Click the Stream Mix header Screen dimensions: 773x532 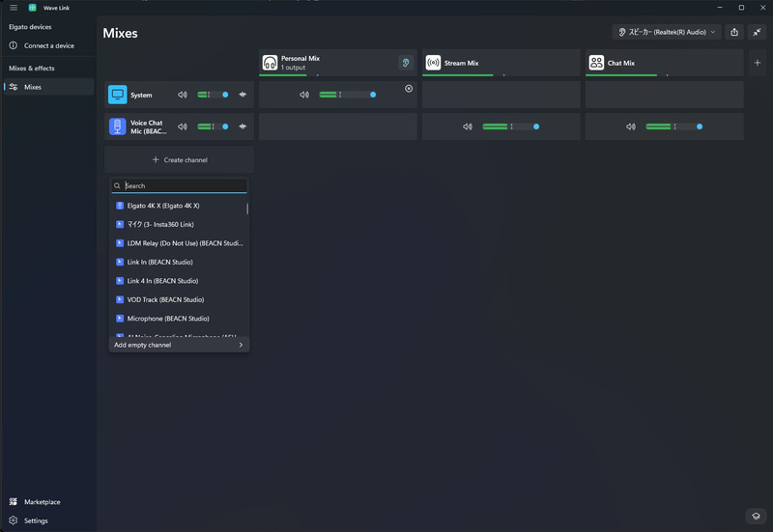501,63
